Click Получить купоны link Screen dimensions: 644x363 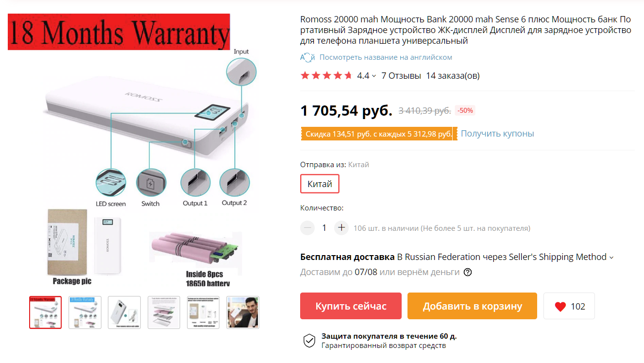pos(497,134)
